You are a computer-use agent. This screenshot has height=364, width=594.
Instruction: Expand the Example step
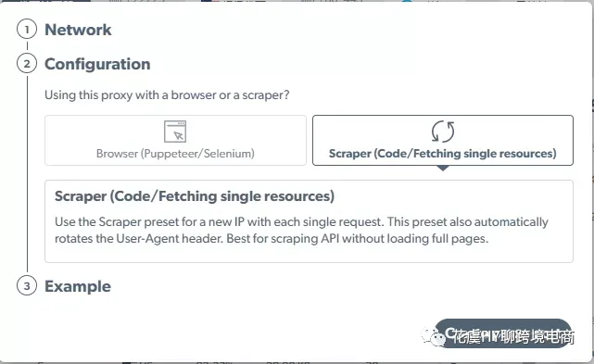[x=78, y=286]
